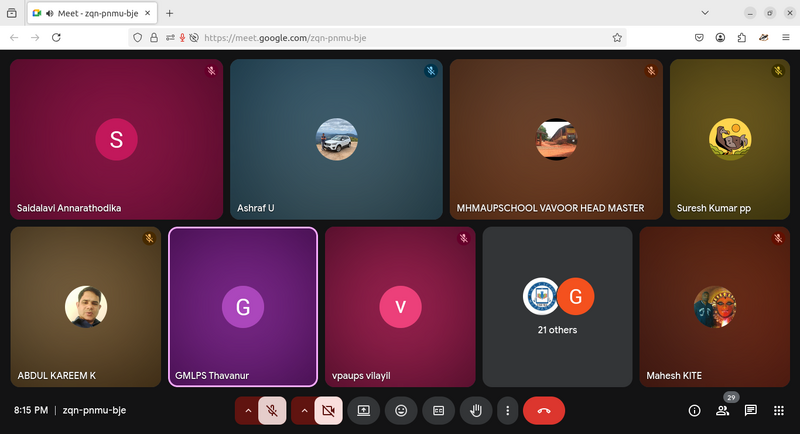This screenshot has width=800, height=434.
Task: Turn on the camera
Action: tap(329, 410)
